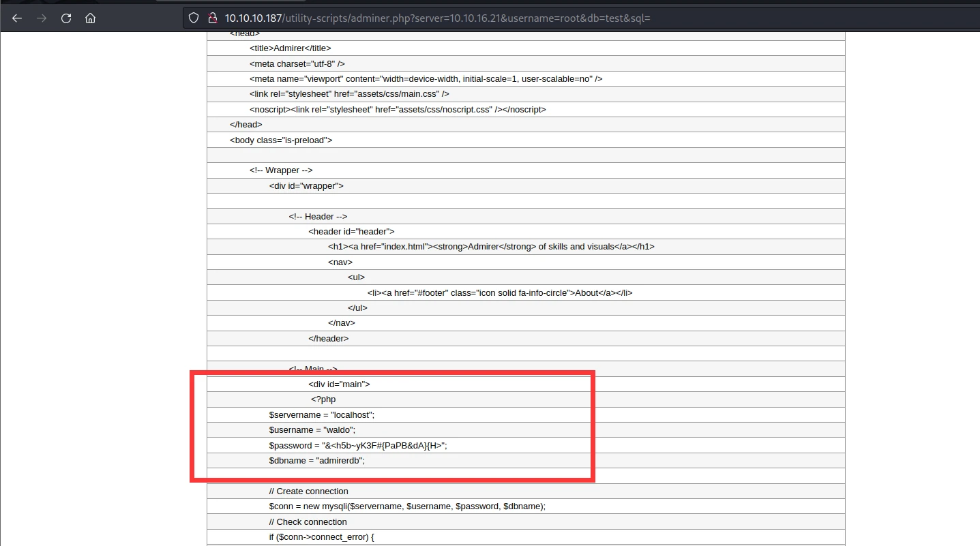Image resolution: width=980 pixels, height=546 pixels.
Task: Select the $servername = "localhost" row
Action: pyautogui.click(x=526, y=414)
